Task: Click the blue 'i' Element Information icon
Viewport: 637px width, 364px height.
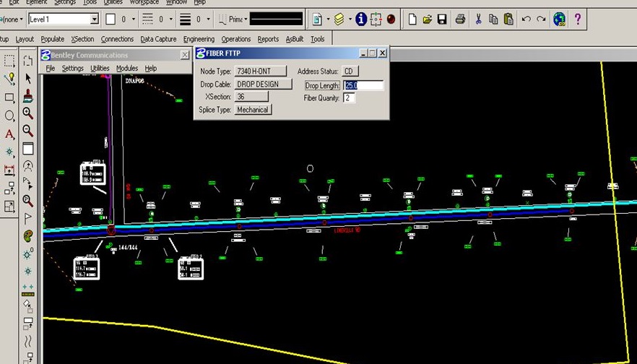Action: (361, 19)
